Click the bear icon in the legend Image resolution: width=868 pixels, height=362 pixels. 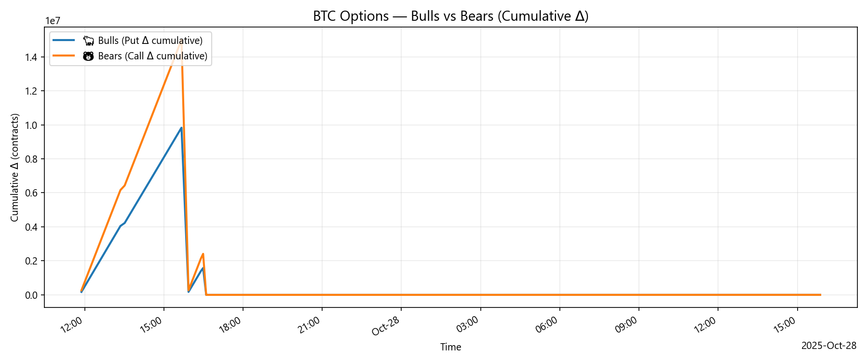[x=88, y=56]
